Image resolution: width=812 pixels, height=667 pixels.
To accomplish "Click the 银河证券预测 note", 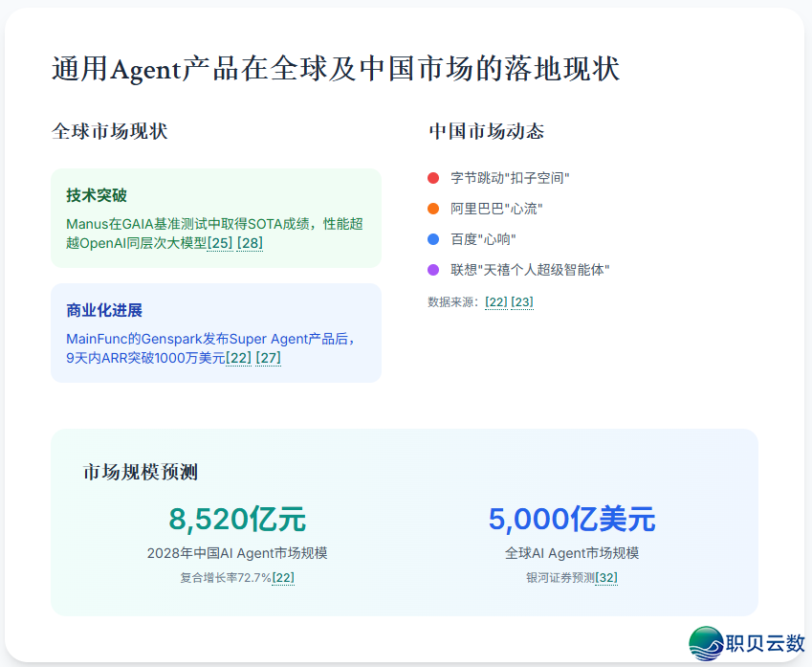I will [560, 578].
